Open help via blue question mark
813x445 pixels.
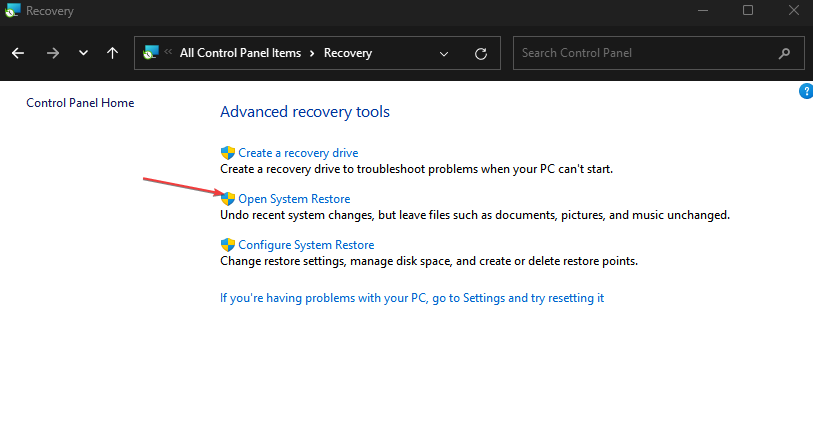tap(806, 91)
